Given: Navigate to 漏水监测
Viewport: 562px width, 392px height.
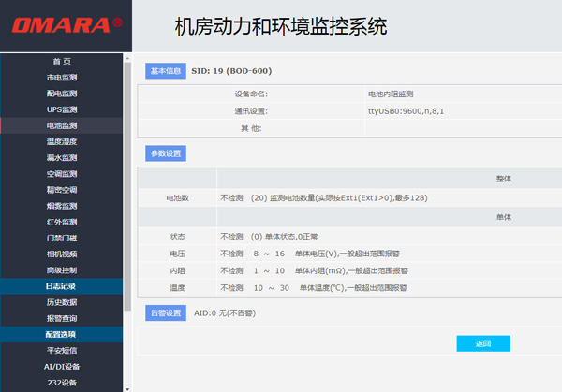Looking at the screenshot, I should click(x=62, y=157).
